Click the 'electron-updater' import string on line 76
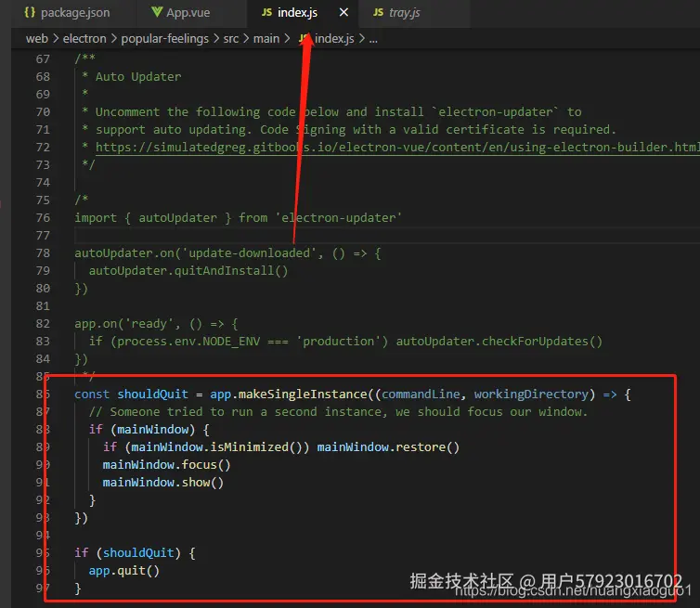Image resolution: width=700 pixels, height=608 pixels. pos(338,218)
